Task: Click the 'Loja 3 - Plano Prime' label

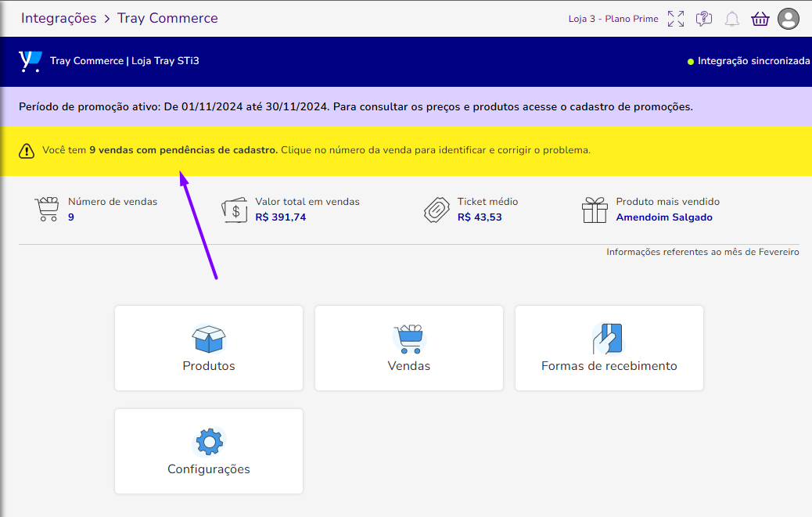Action: click(613, 19)
